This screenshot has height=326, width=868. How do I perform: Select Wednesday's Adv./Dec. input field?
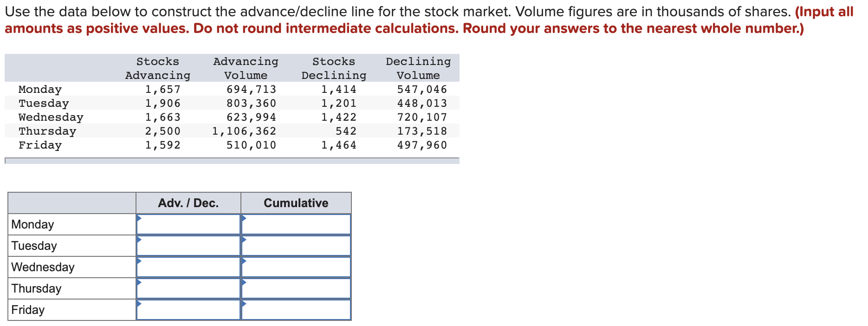(188, 267)
